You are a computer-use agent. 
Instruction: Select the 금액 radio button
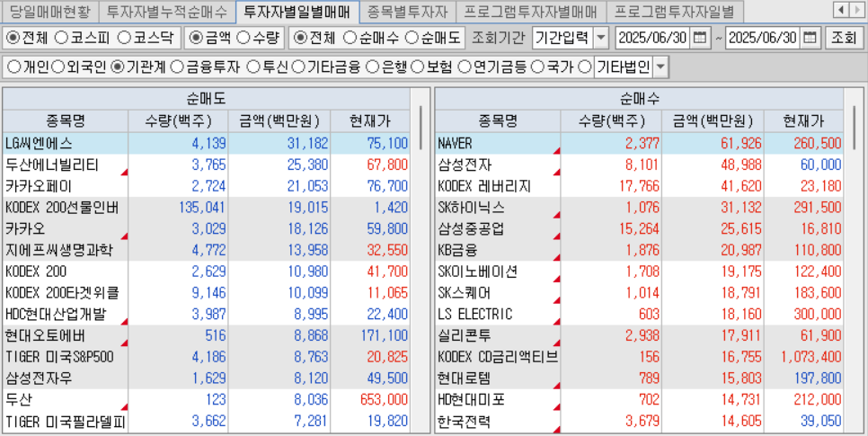pyautogui.click(x=195, y=38)
